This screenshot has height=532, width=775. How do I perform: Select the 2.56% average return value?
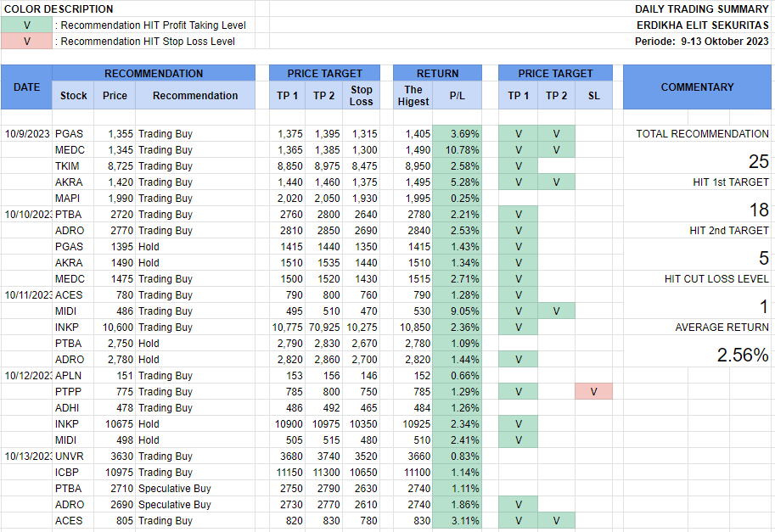coord(743,356)
